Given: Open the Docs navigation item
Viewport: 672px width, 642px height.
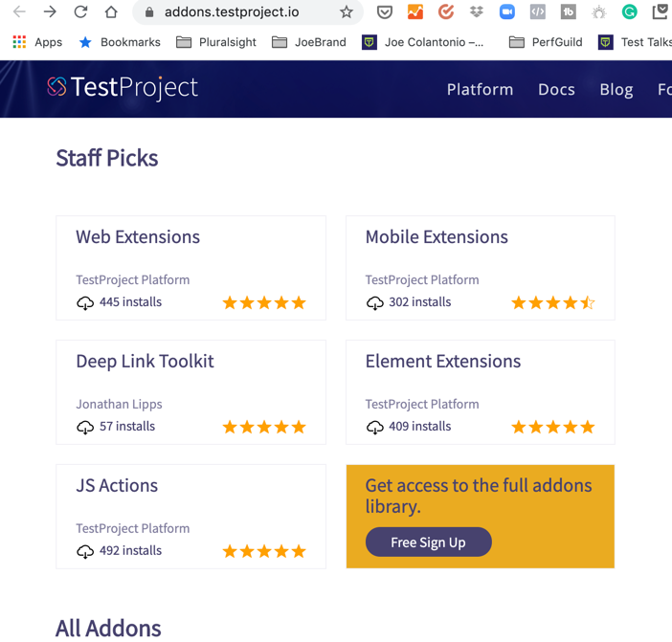Looking at the screenshot, I should pos(556,90).
